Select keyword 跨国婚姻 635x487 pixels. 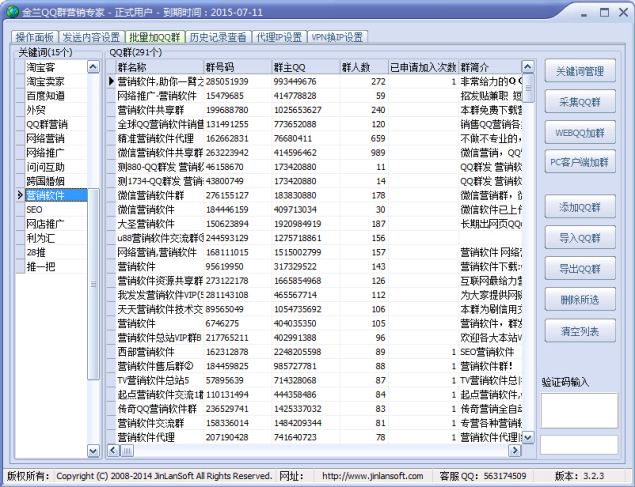tap(56, 181)
